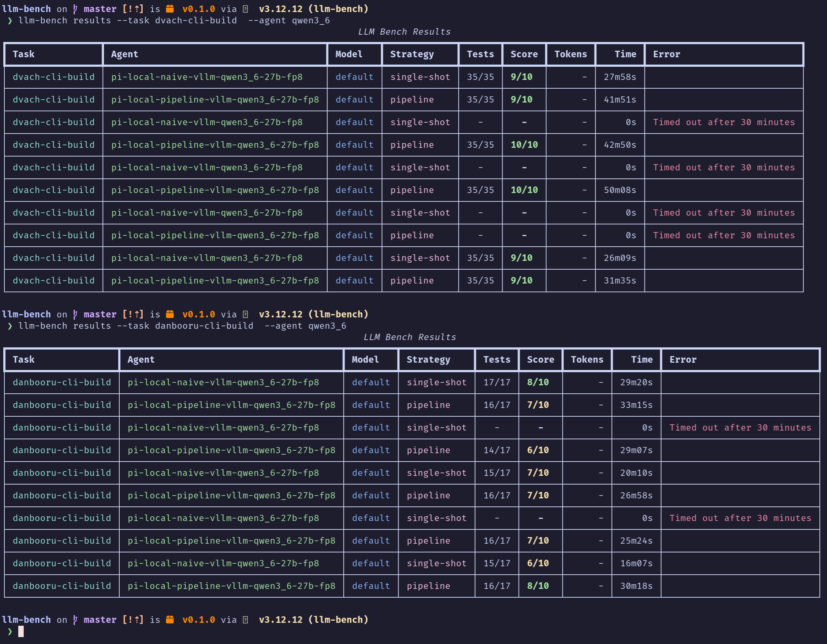Click the time value '50m08s'
The height and width of the screenshot is (644, 827).
tap(620, 190)
